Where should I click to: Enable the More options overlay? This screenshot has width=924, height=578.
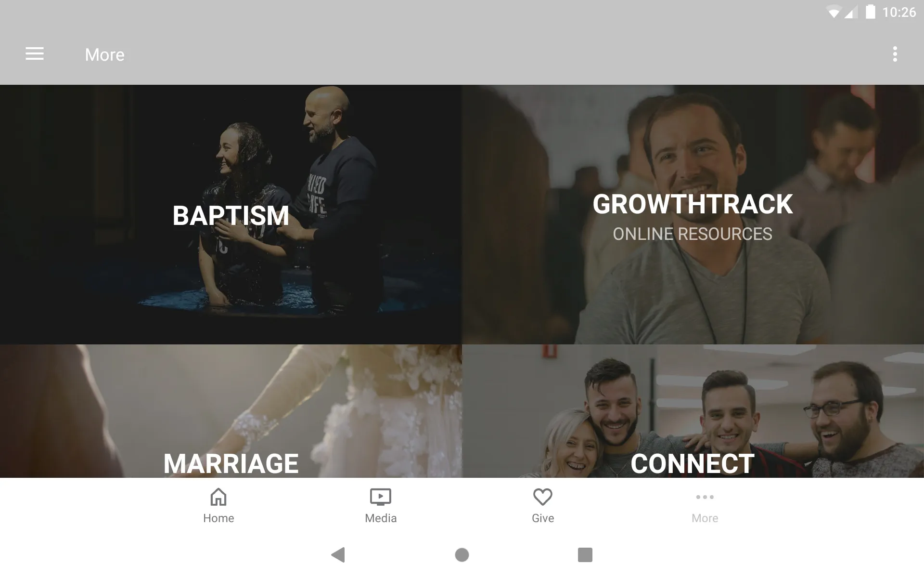point(896,54)
